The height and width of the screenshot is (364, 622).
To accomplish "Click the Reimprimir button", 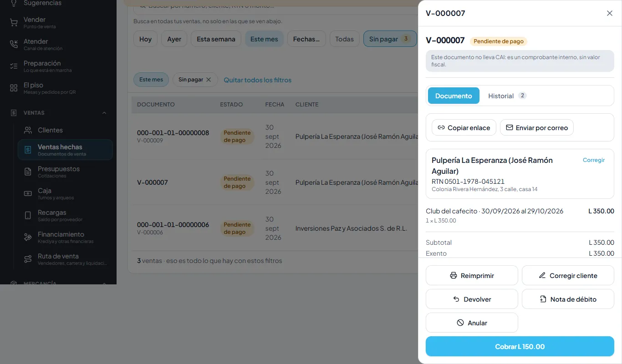I will [472, 276].
